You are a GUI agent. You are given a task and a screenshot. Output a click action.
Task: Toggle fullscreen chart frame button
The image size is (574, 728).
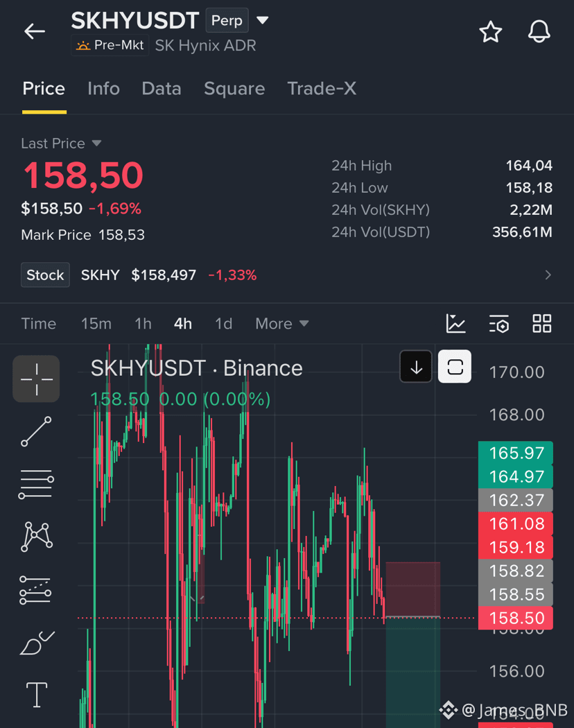coord(455,367)
